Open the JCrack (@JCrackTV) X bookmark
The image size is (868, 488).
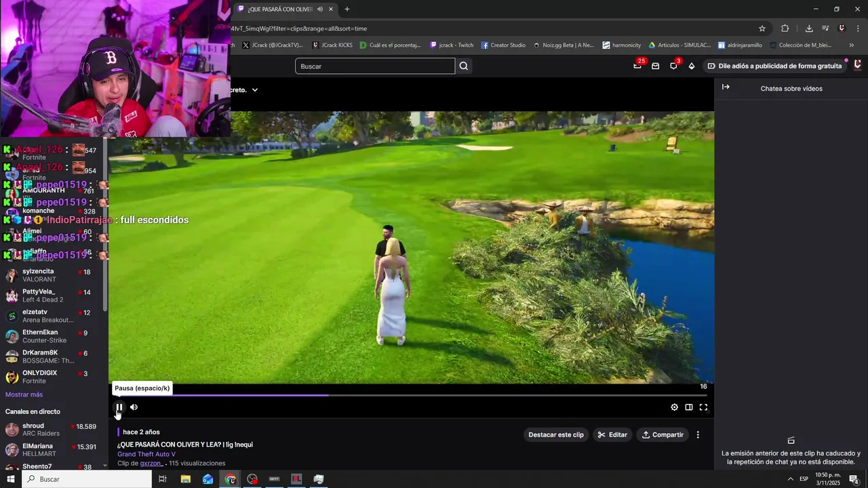pyautogui.click(x=272, y=45)
